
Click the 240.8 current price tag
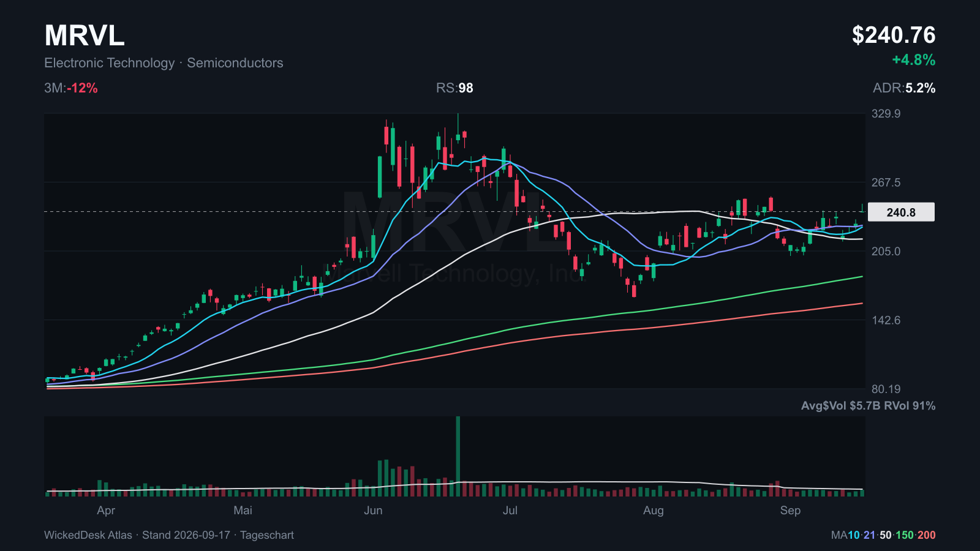coord(901,212)
